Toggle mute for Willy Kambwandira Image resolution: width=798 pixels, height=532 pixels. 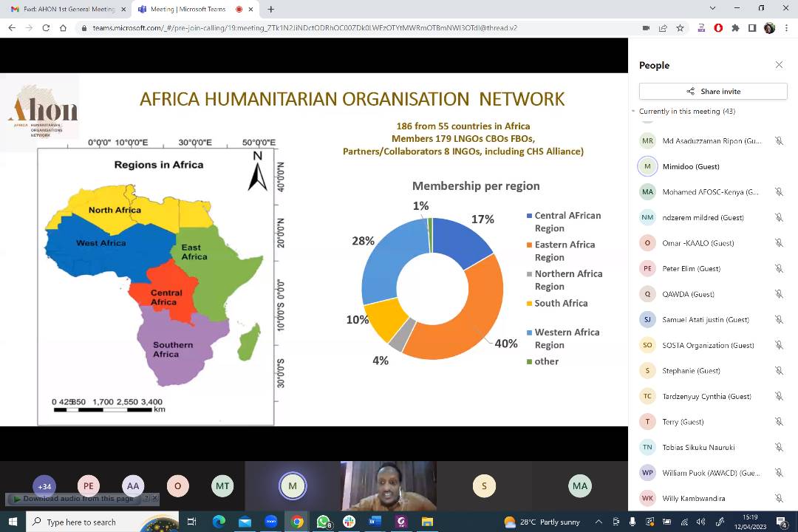pos(780,498)
